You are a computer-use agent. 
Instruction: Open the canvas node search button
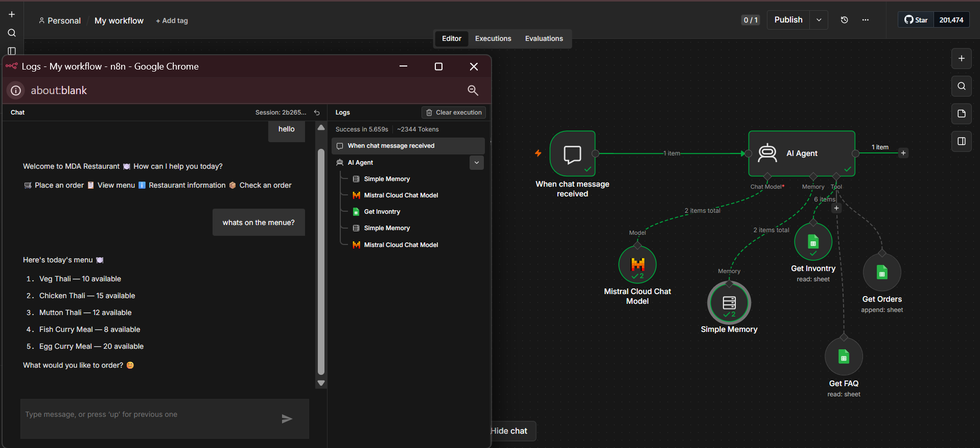(x=961, y=86)
